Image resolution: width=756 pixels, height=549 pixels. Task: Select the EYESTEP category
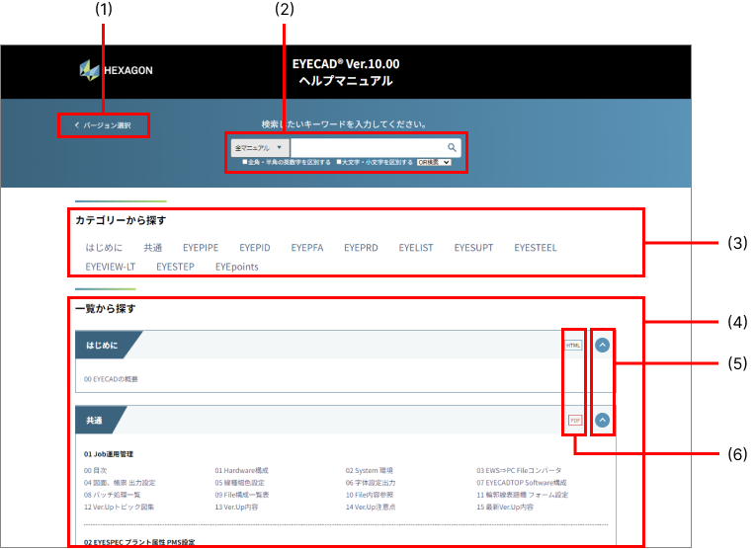click(x=175, y=267)
